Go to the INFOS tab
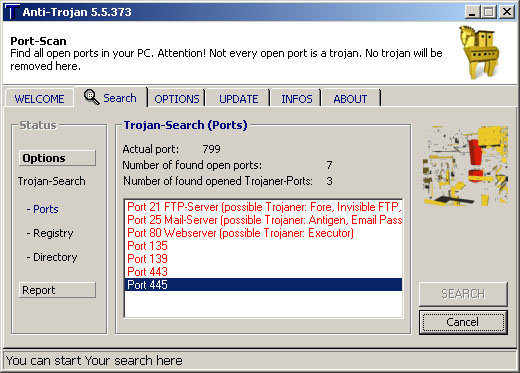 [296, 99]
